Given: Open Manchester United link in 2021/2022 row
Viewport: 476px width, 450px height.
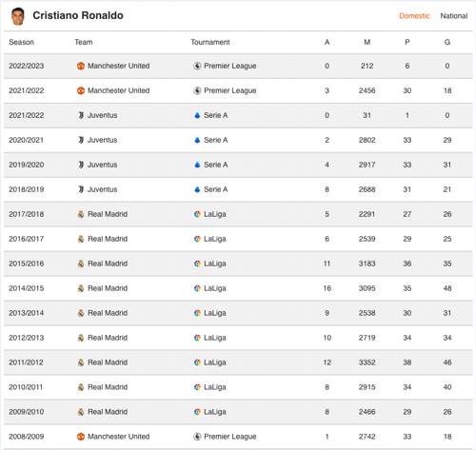Looking at the screenshot, I should tap(118, 90).
